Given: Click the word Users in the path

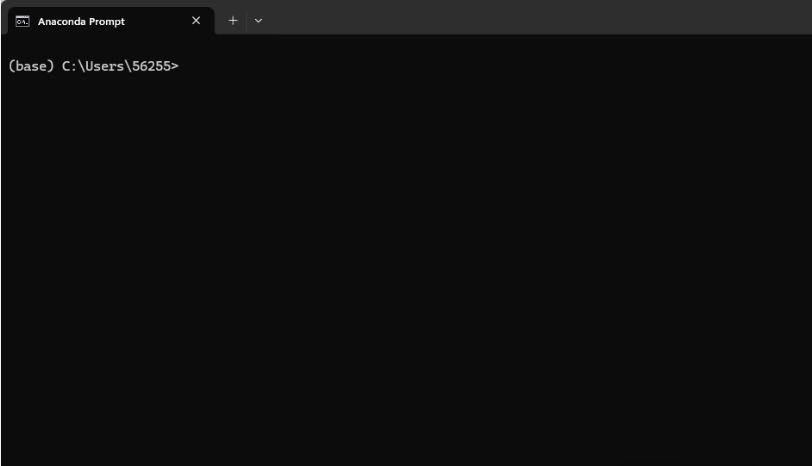Looking at the screenshot, I should 105,66.
